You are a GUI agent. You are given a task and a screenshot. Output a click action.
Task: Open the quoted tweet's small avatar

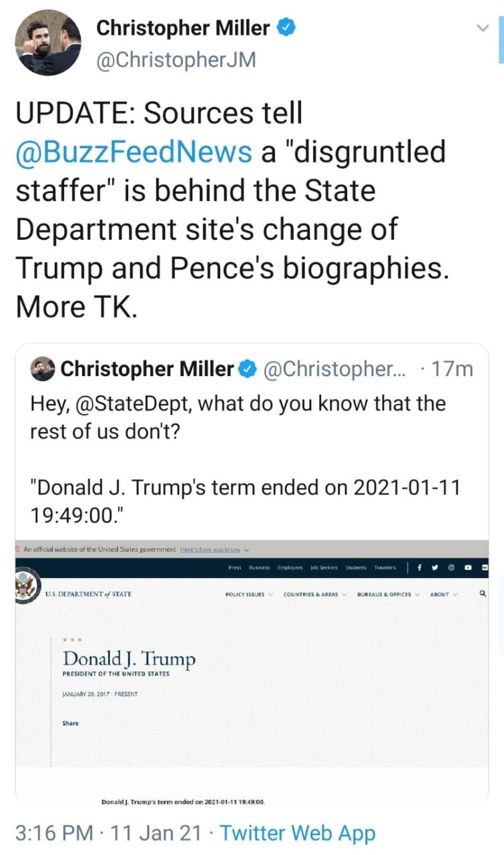pyautogui.click(x=43, y=369)
